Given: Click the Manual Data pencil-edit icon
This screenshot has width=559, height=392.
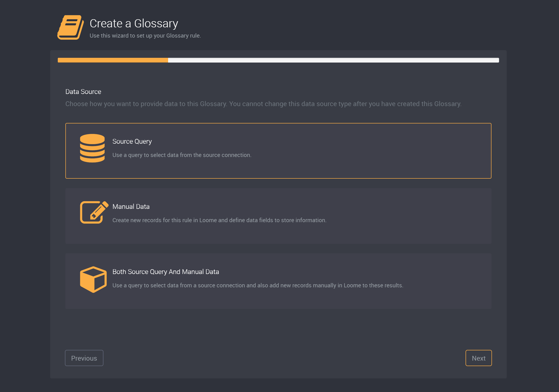Looking at the screenshot, I should (x=94, y=212).
